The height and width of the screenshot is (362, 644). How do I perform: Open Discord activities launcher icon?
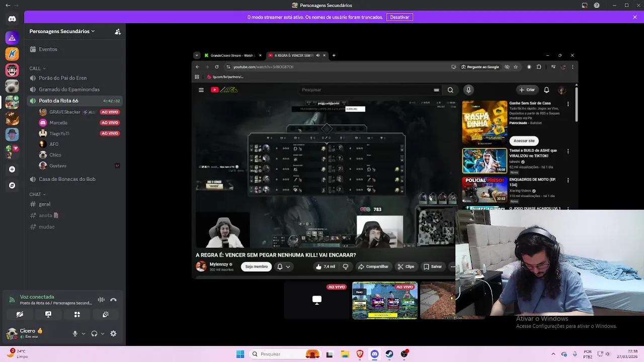[x=77, y=314]
